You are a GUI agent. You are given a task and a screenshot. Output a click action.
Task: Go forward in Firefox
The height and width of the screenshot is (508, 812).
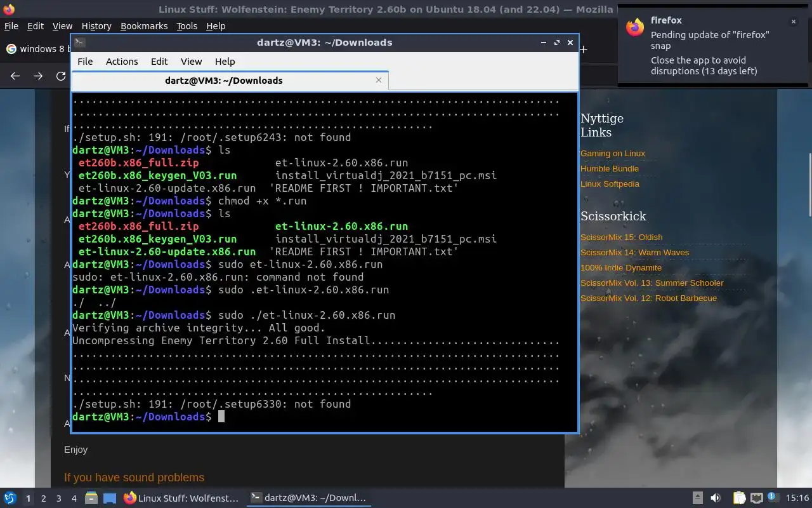pos(38,76)
